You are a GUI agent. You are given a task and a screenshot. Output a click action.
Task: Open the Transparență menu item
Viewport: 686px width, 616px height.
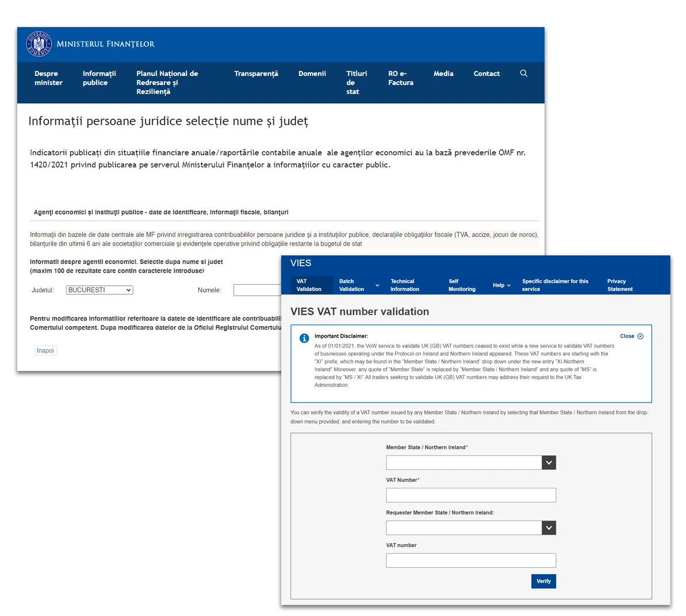click(256, 74)
